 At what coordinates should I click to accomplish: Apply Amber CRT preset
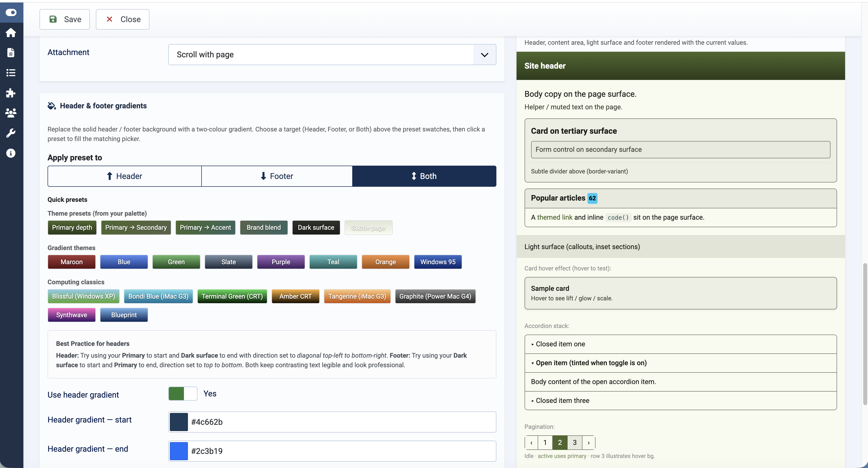(x=296, y=296)
